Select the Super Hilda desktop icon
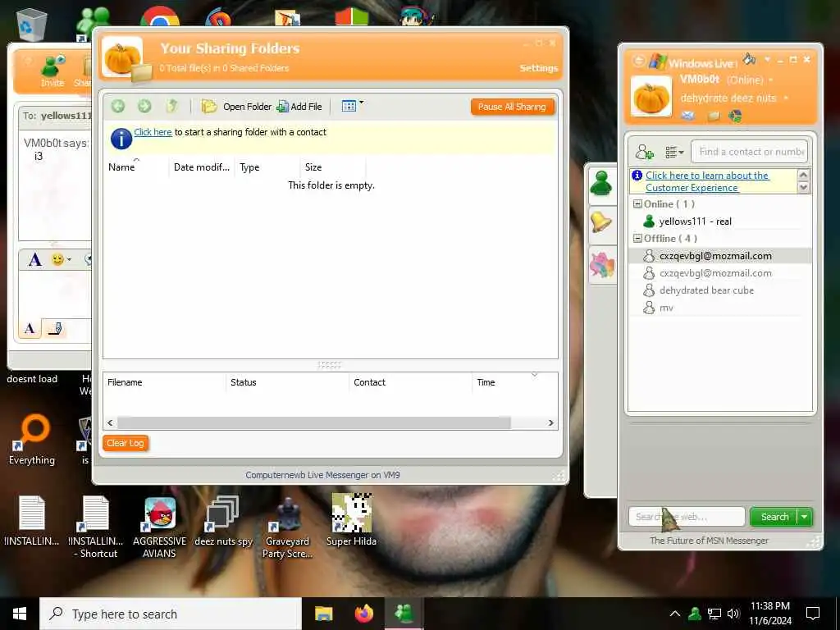 click(x=351, y=520)
